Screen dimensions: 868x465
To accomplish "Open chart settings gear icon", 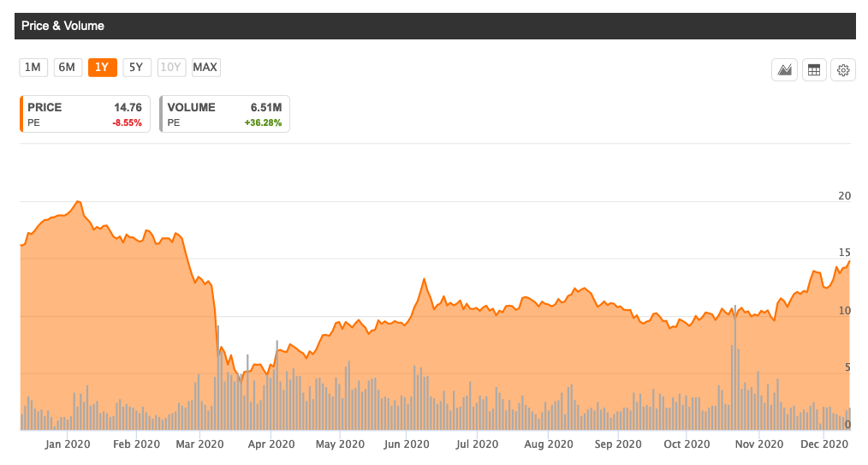I will click(842, 70).
